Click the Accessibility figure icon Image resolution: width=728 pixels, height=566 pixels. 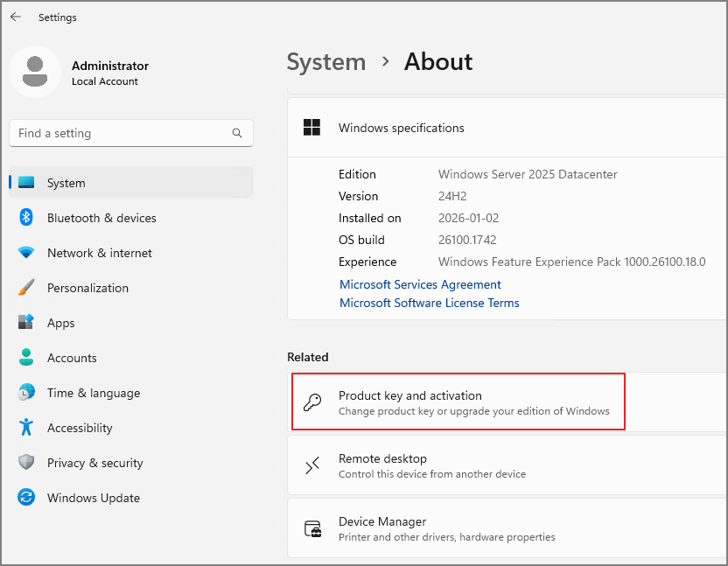[26, 427]
